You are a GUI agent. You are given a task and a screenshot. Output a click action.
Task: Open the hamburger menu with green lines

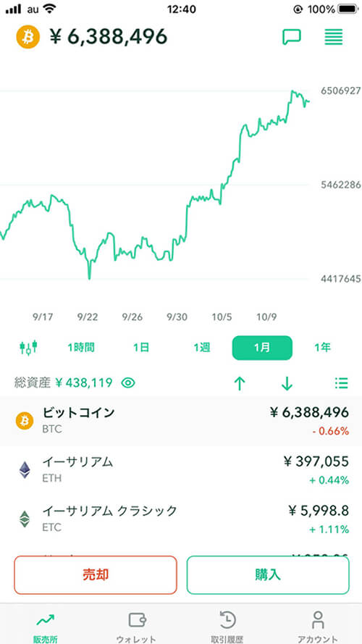point(334,37)
